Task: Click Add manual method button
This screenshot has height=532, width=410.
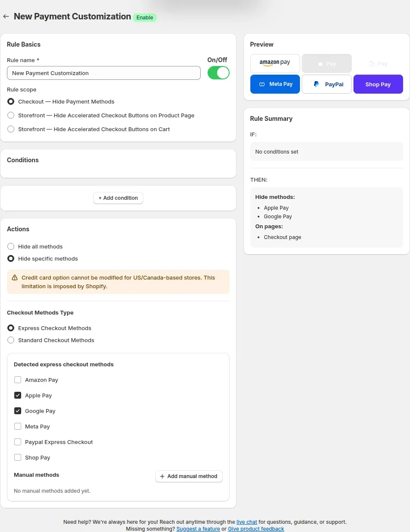Action: (x=189, y=476)
